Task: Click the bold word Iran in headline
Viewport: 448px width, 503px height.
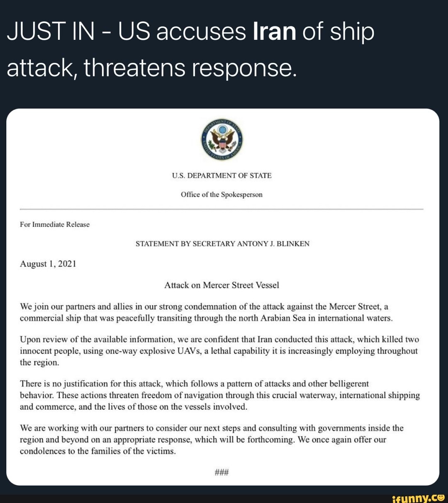Action: tap(274, 32)
